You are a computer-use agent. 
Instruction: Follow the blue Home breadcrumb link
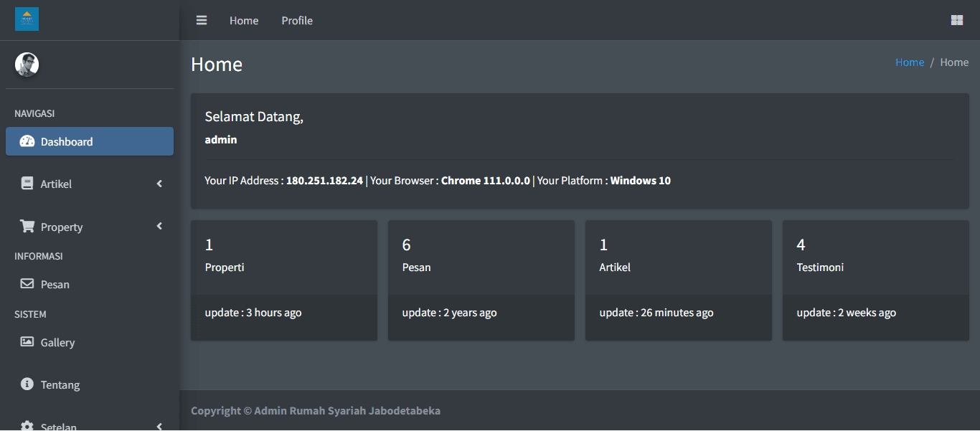(909, 62)
